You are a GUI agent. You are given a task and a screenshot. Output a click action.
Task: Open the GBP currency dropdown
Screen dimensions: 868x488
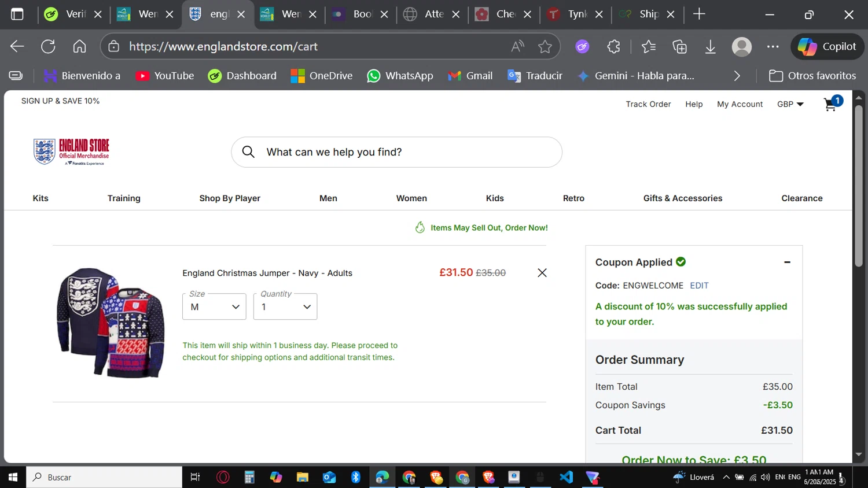[x=790, y=104]
